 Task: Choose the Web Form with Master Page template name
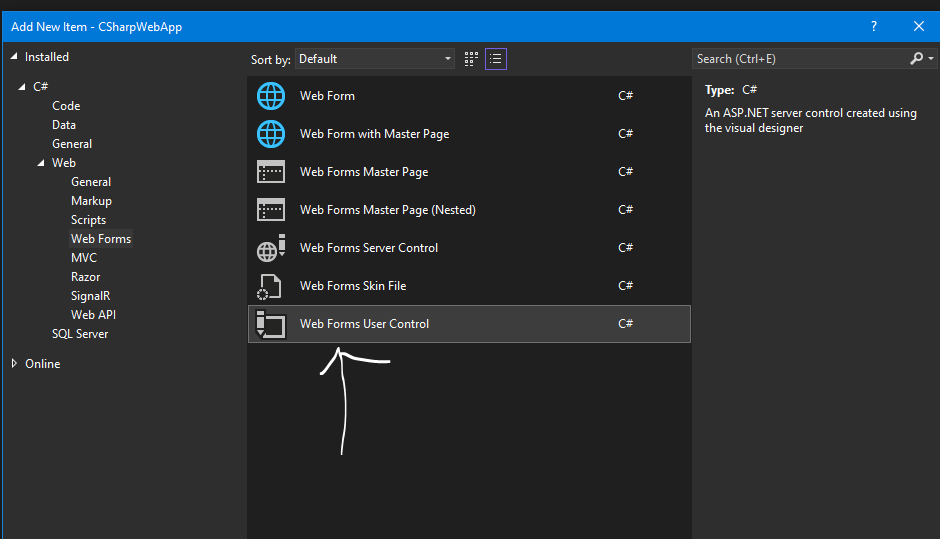(375, 134)
